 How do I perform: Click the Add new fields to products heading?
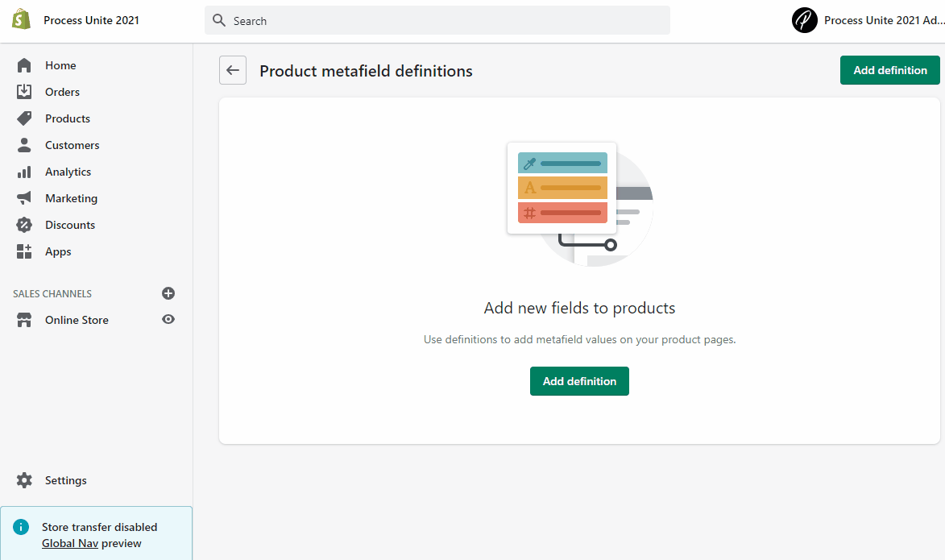(x=579, y=308)
